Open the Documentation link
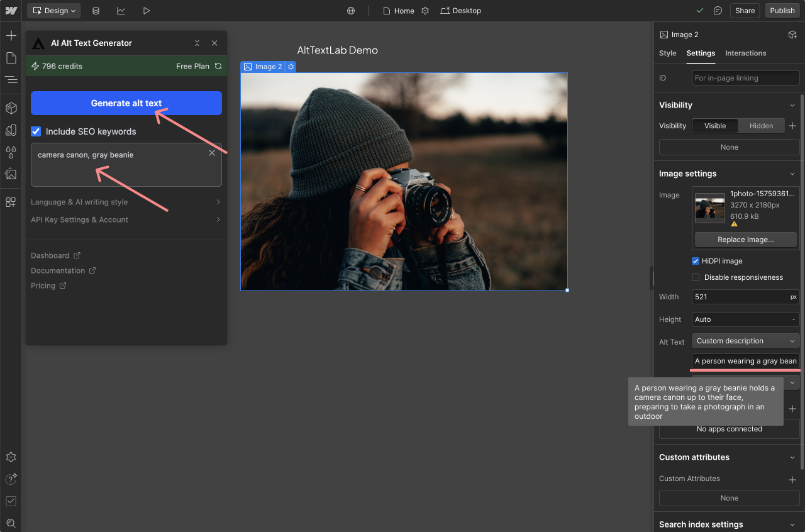Viewport: 805px width, 532px height. pos(64,270)
